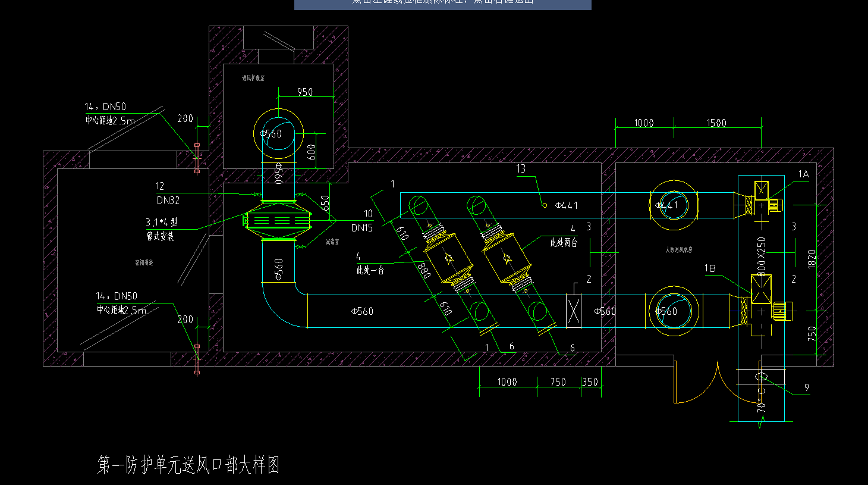Click the 人防送风机房 room label

[679, 250]
